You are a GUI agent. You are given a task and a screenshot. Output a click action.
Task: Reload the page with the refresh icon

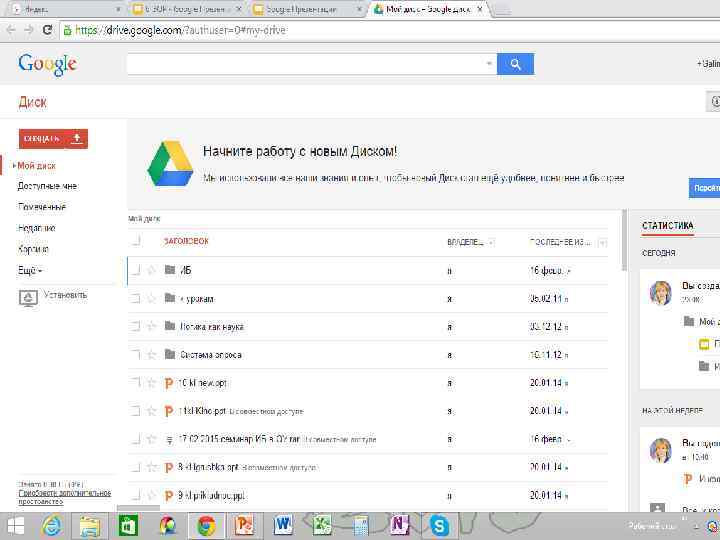pyautogui.click(x=47, y=30)
